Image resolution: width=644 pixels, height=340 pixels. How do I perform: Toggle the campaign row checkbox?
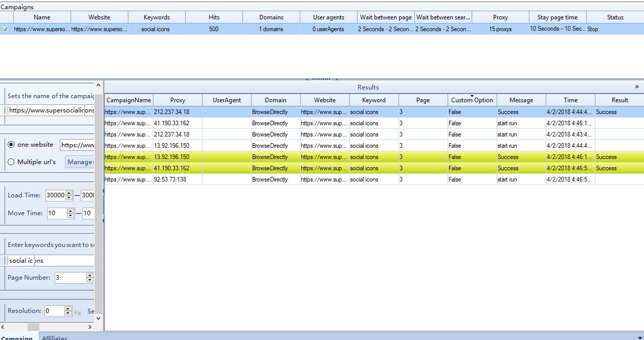(6, 29)
